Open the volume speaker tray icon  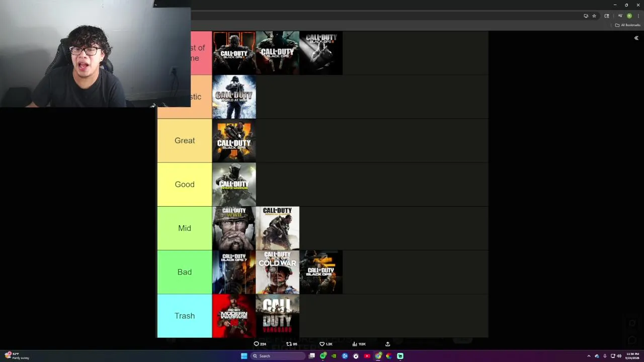pyautogui.click(x=619, y=356)
